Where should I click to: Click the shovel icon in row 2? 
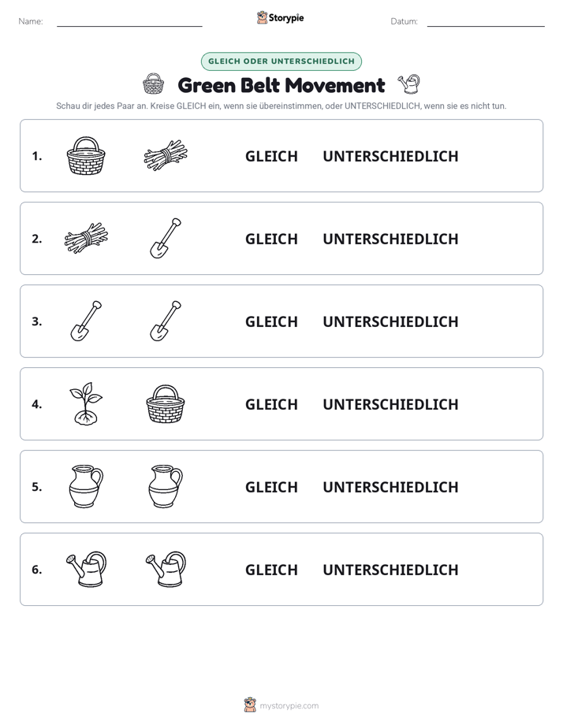click(x=166, y=238)
